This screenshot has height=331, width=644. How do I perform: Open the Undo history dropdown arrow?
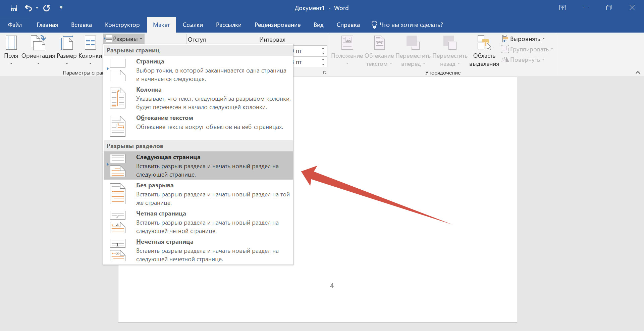37,8
